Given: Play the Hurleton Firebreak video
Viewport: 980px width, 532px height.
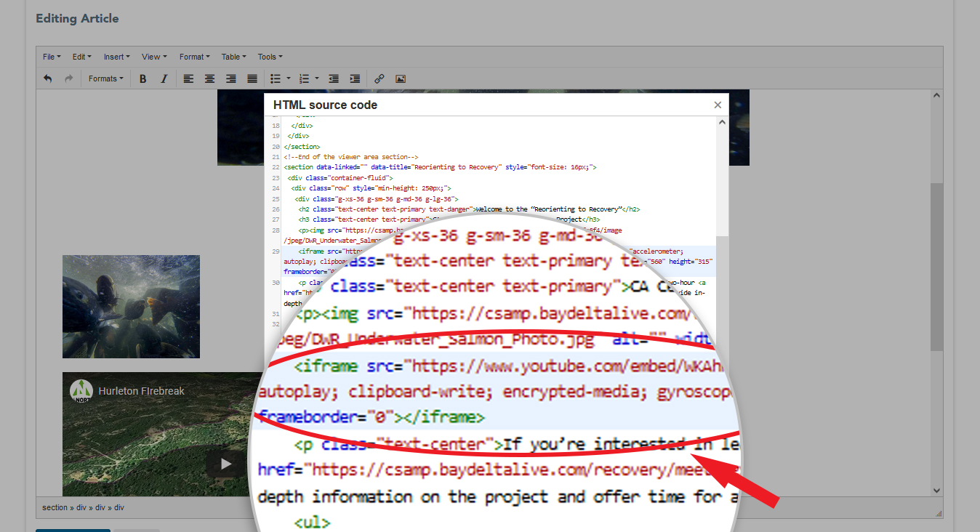Looking at the screenshot, I should [226, 464].
